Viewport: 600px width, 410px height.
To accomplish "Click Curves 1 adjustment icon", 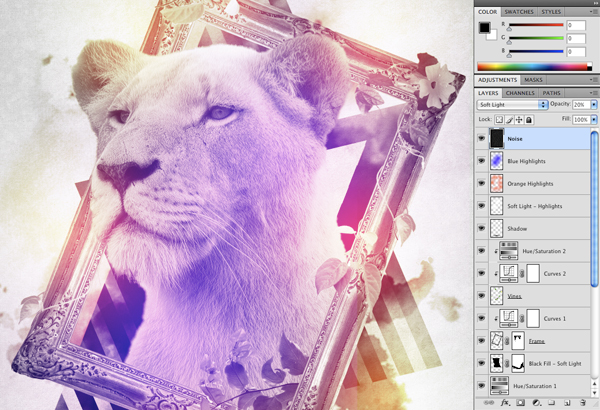I will (509, 319).
